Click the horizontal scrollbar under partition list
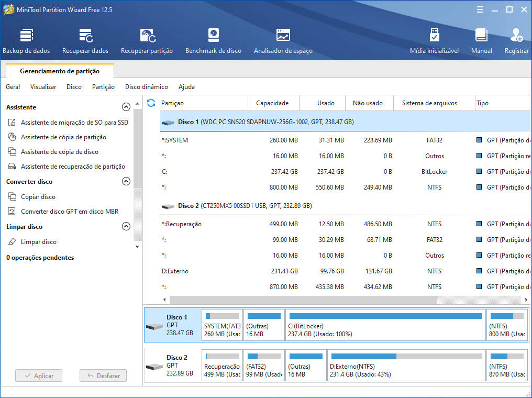The image size is (532, 398). click(303, 300)
